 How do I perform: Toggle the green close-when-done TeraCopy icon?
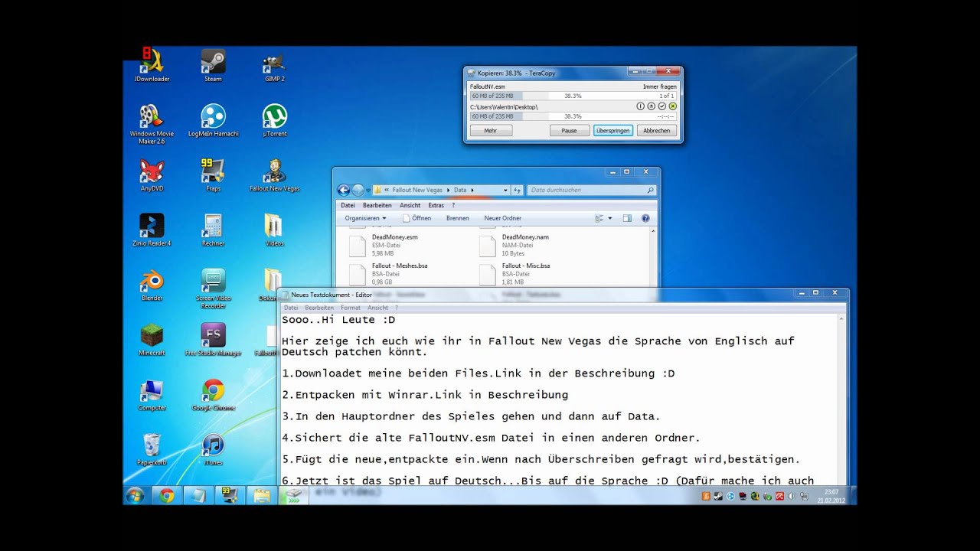coord(672,106)
